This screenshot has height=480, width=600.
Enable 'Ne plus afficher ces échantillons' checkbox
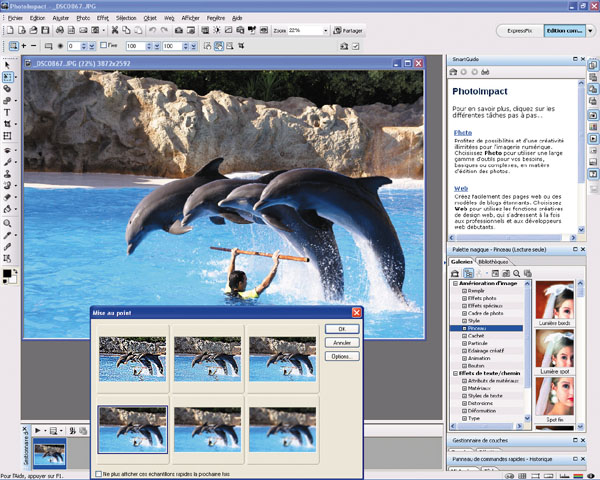point(96,473)
